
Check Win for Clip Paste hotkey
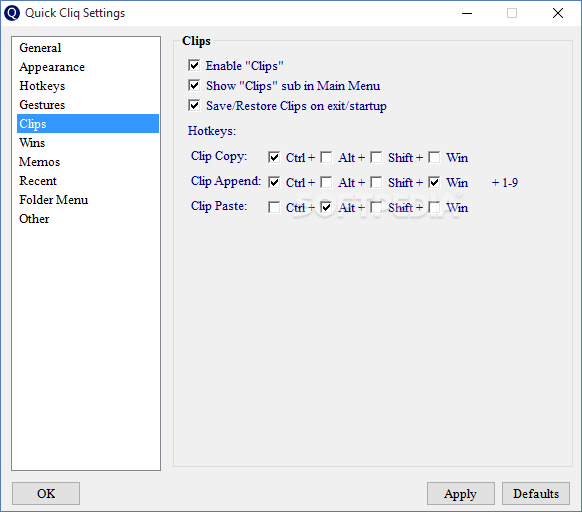434,207
